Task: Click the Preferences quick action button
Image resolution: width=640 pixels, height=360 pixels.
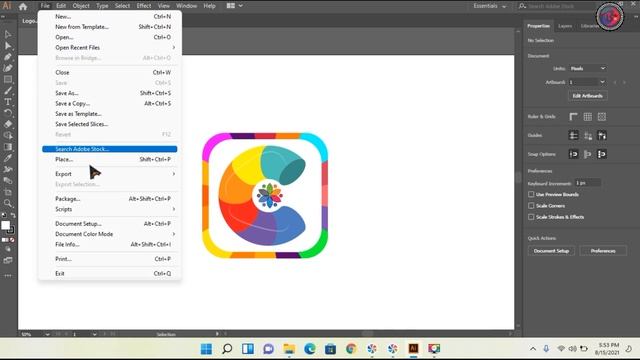Action: [x=603, y=251]
